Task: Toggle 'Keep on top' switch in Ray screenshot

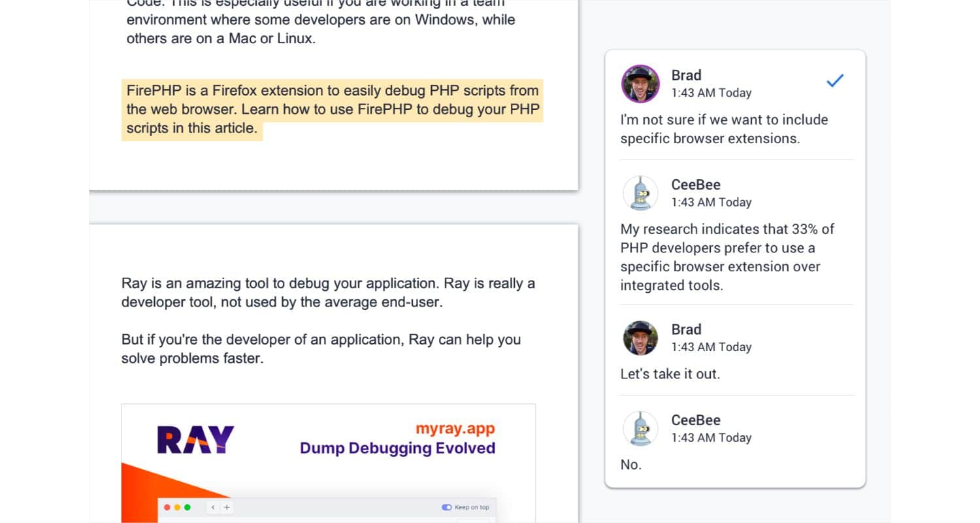Action: 446,507
